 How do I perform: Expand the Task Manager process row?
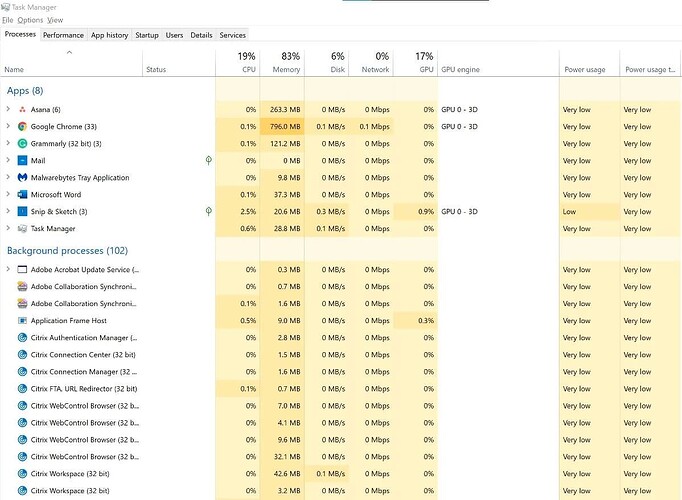tap(8, 228)
